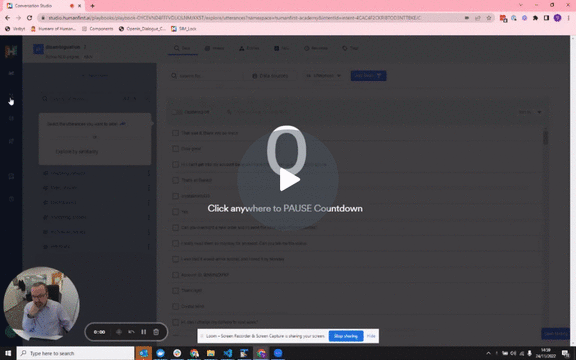Toggle the Clustering off switch
The width and height of the screenshot is (576, 360).
point(177,112)
